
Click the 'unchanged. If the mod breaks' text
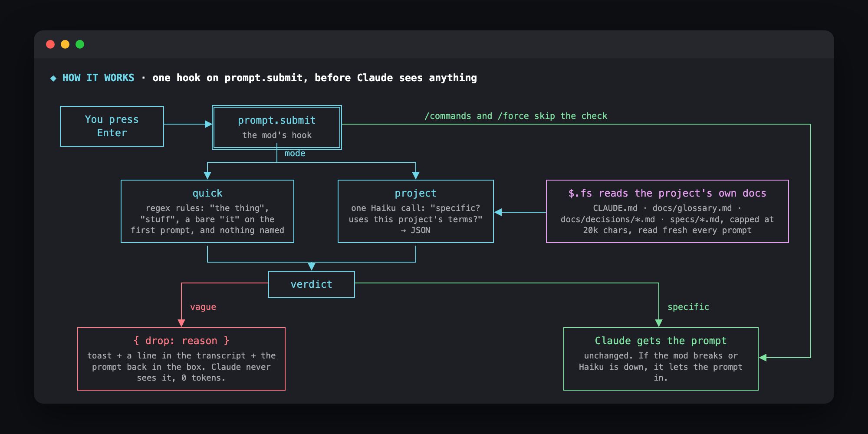click(661, 367)
